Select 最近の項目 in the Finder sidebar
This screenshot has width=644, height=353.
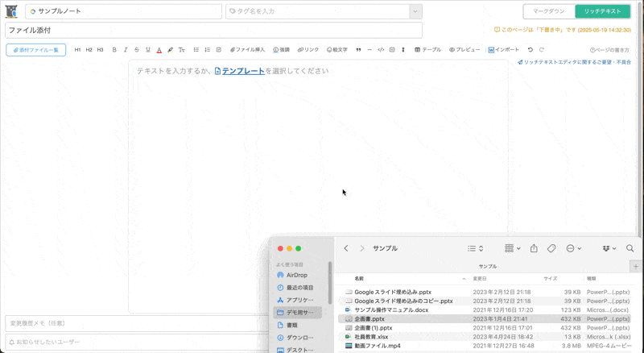296,288
